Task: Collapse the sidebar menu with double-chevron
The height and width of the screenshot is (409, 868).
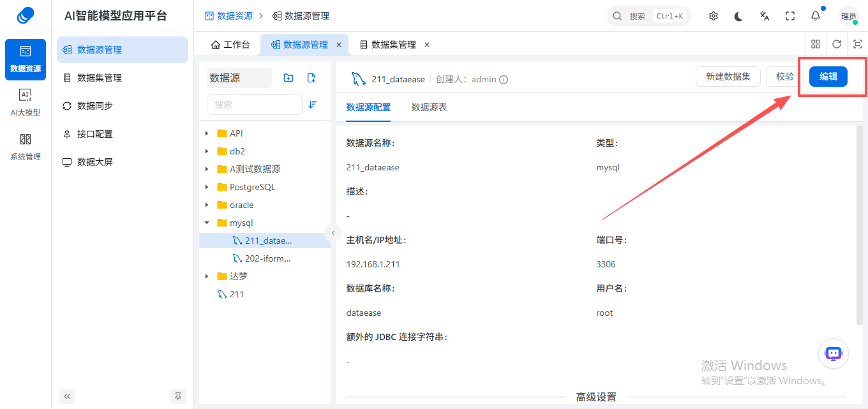Action: [68, 396]
